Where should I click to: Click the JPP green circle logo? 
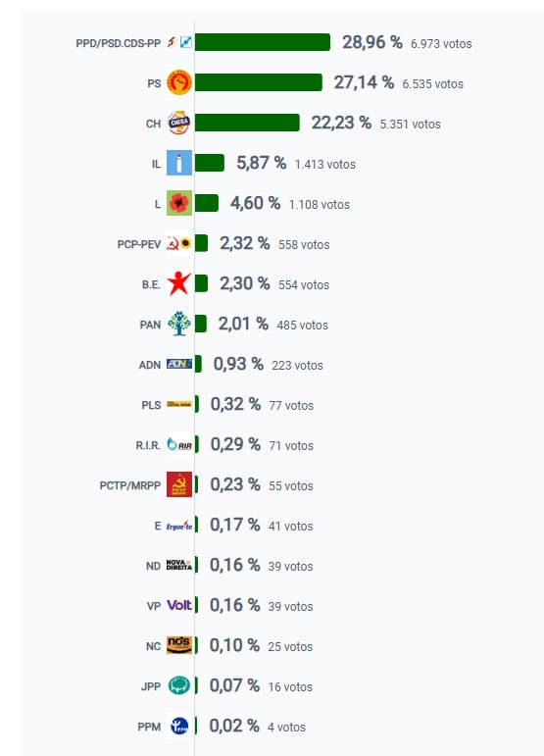(x=179, y=685)
